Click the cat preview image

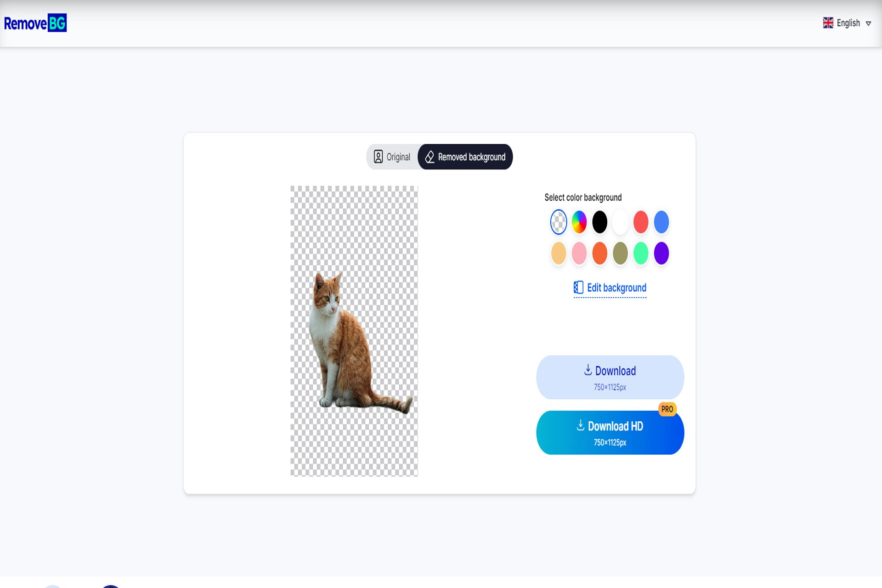click(354, 331)
